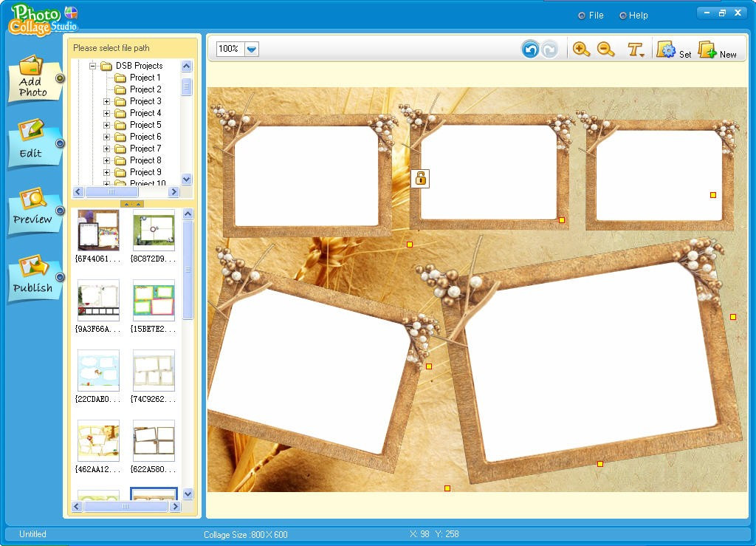Click the Redo arrow button
This screenshot has height=546, width=756.
point(549,50)
